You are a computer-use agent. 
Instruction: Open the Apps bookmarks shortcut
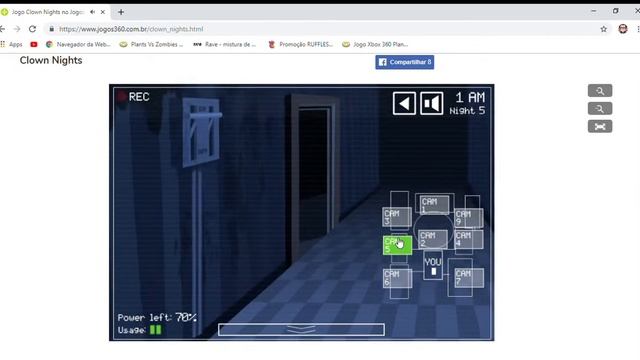pyautogui.click(x=11, y=44)
